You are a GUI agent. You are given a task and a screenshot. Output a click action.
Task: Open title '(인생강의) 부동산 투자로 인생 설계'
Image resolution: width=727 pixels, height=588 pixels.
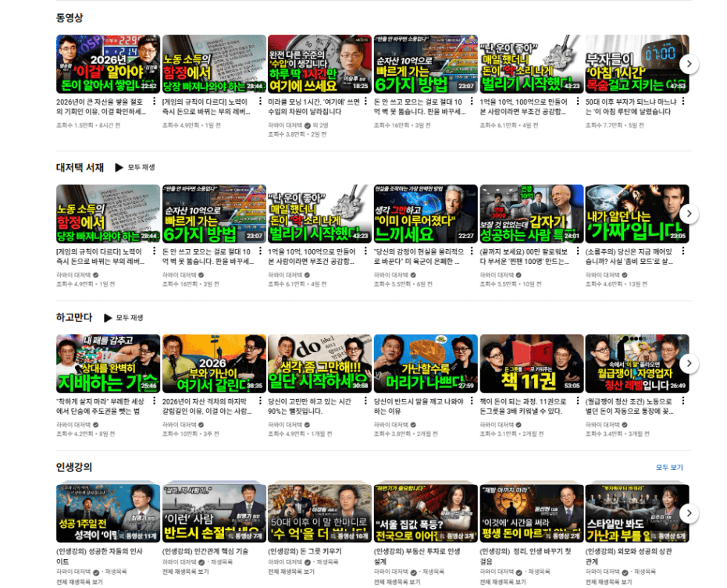[417, 556]
